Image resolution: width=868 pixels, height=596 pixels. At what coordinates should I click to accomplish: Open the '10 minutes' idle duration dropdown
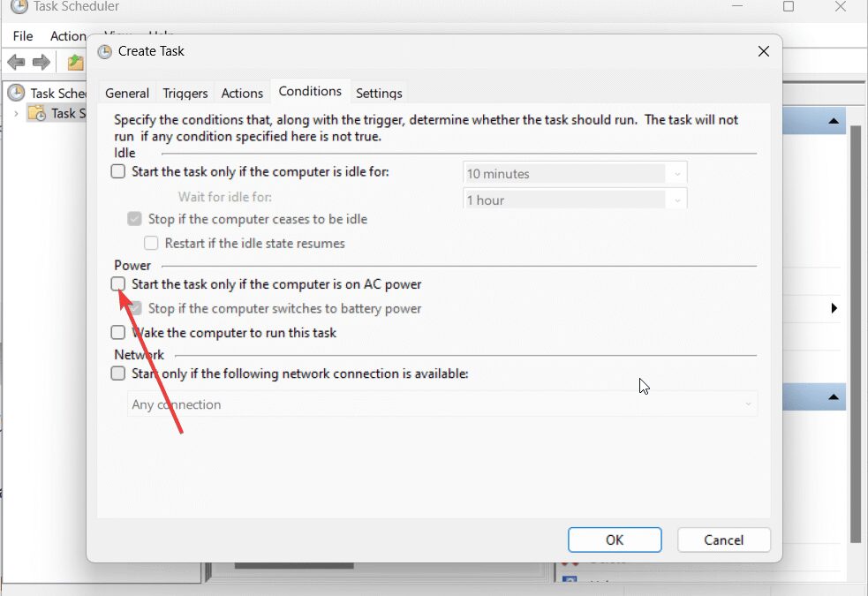click(575, 174)
